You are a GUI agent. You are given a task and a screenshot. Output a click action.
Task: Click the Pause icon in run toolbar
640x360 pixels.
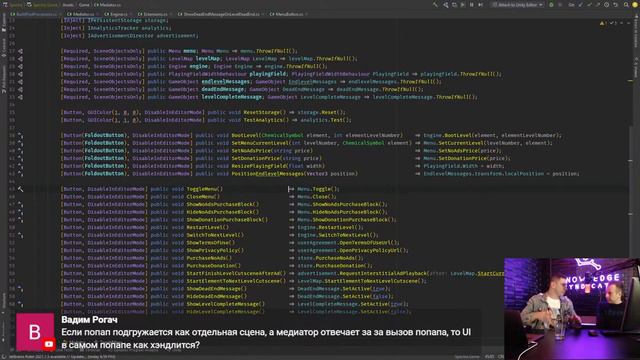(x=471, y=5)
